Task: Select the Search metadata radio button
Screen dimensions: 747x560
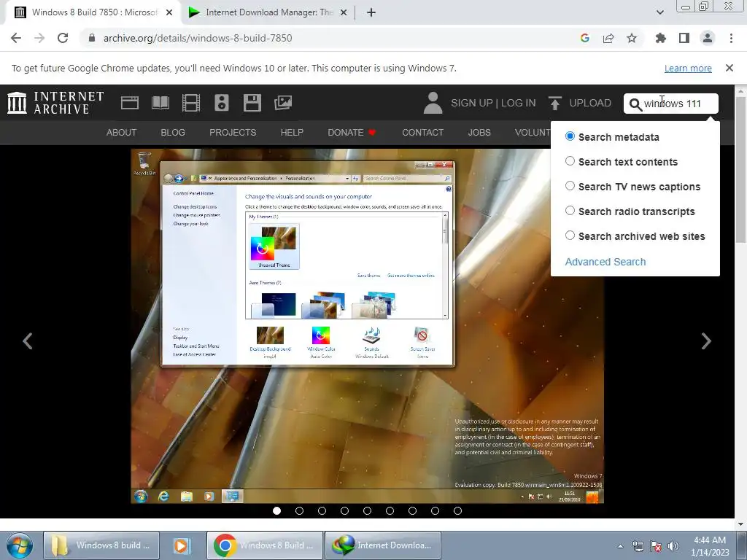Action: pyautogui.click(x=570, y=136)
